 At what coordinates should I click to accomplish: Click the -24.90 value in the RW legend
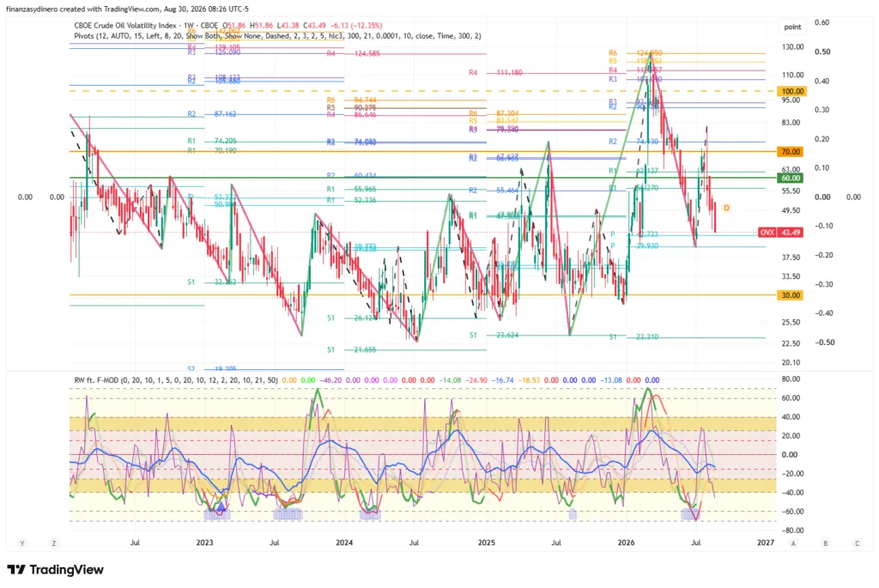[476, 380]
